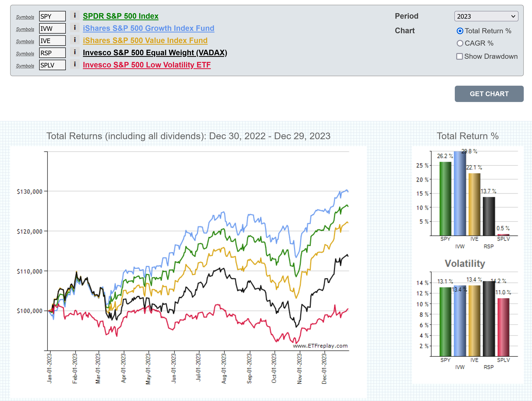Click the Symbols link beside SPLV field
Image resolution: width=532 pixels, height=401 pixels.
point(25,66)
